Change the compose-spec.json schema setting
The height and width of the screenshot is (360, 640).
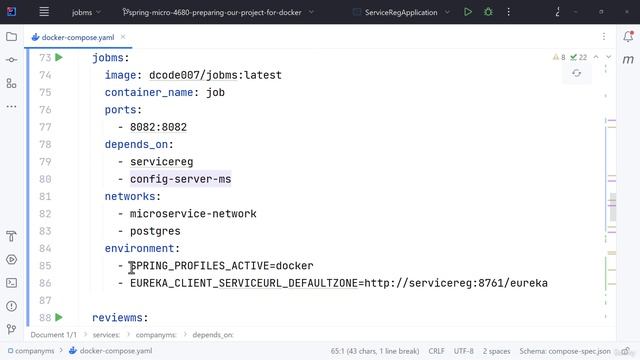tap(565, 351)
